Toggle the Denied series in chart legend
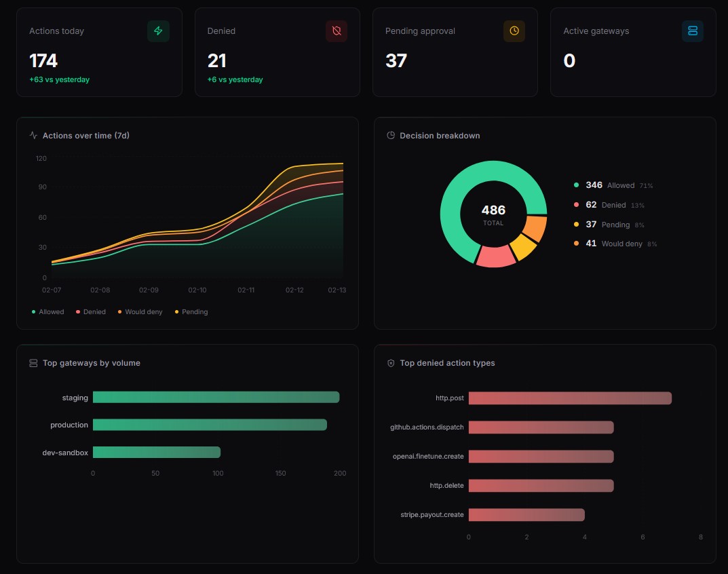Image resolution: width=728 pixels, height=574 pixels. pyautogui.click(x=92, y=311)
